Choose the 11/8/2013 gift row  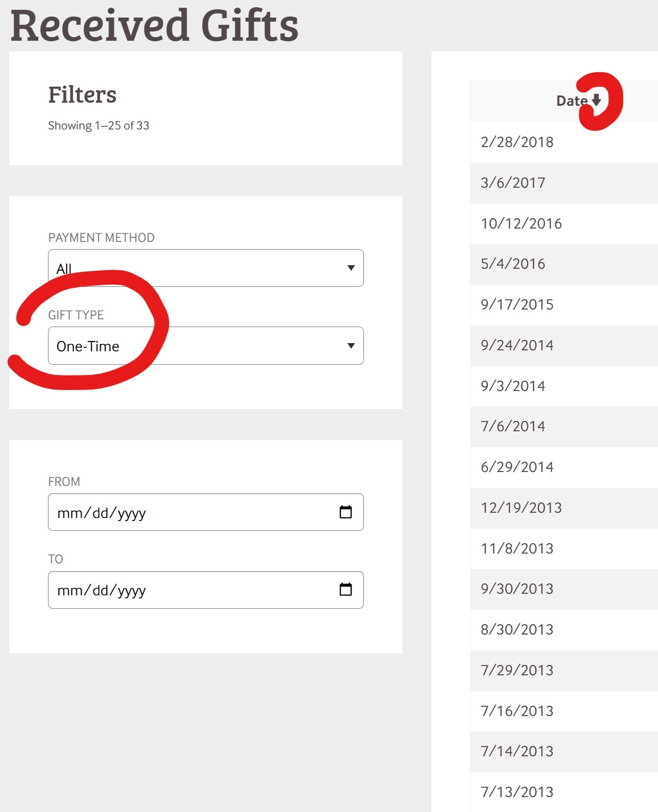517,548
